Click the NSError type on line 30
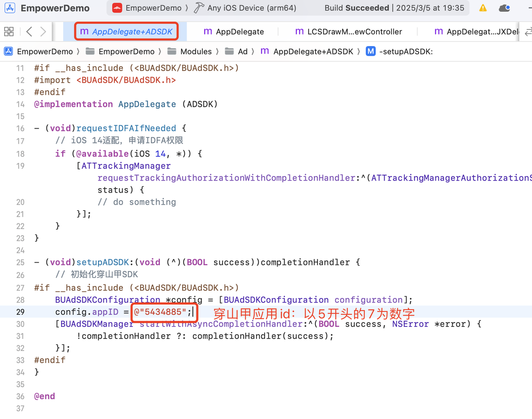 [410, 324]
